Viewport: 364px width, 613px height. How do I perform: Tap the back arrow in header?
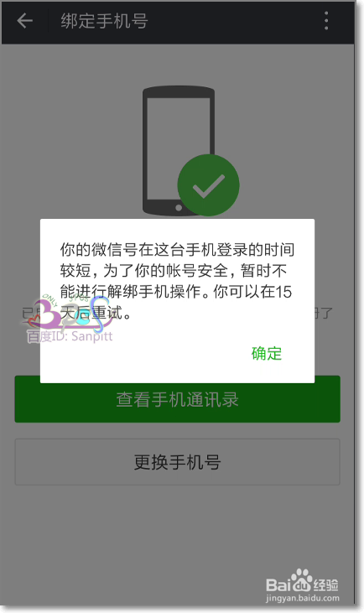point(24,21)
